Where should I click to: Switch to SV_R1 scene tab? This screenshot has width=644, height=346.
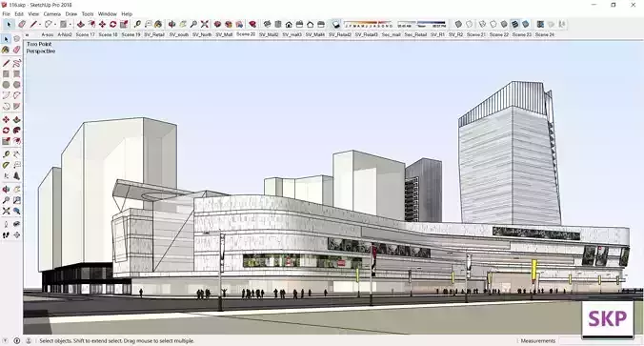tap(437, 35)
